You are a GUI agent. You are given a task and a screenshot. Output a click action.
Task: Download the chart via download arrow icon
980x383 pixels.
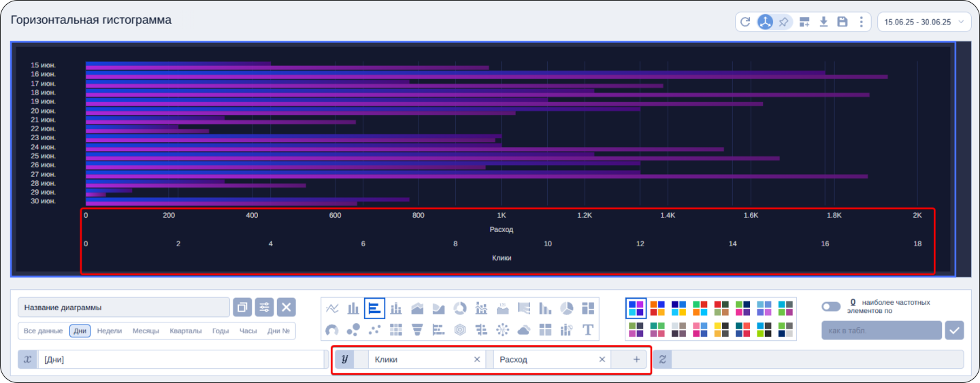(823, 22)
